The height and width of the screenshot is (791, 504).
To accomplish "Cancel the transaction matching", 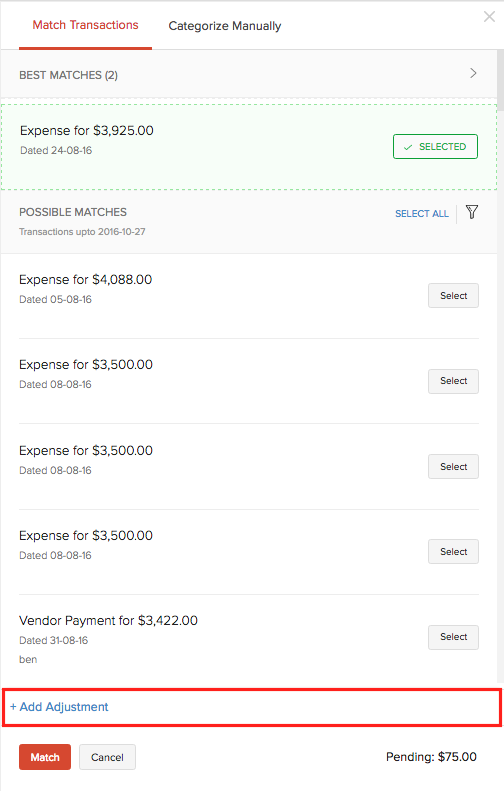I will (107, 757).
